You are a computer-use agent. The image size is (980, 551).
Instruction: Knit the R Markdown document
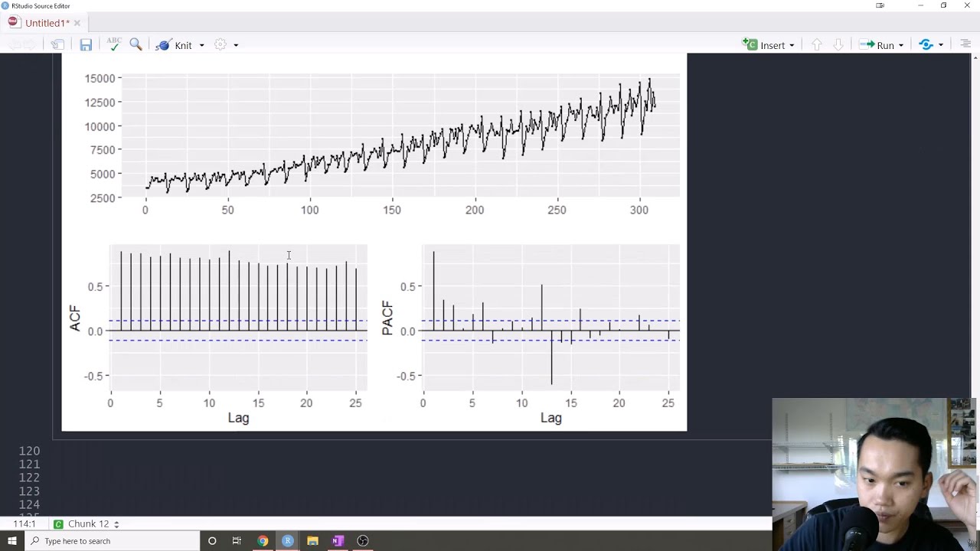174,45
